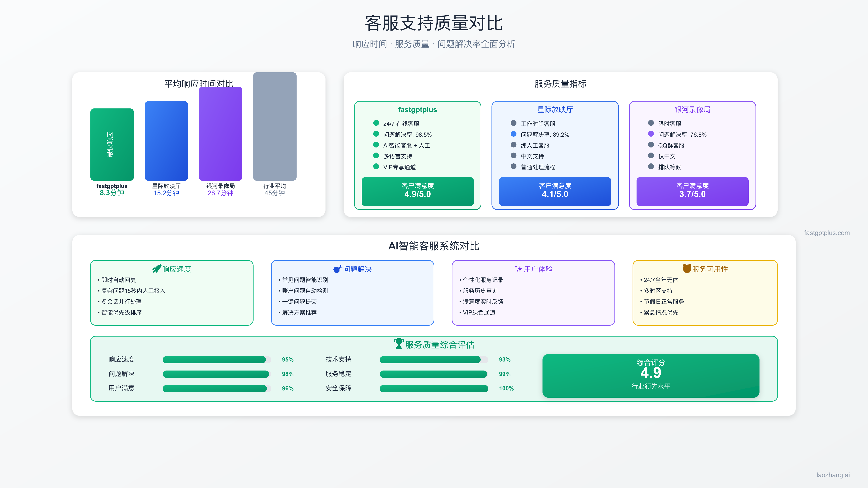Click the gray dot next to 工作时间客服
This screenshot has height=488, width=868.
pos(514,123)
